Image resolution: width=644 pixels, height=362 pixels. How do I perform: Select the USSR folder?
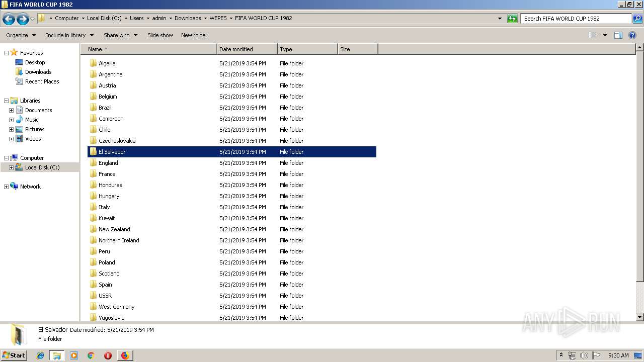tap(232, 296)
